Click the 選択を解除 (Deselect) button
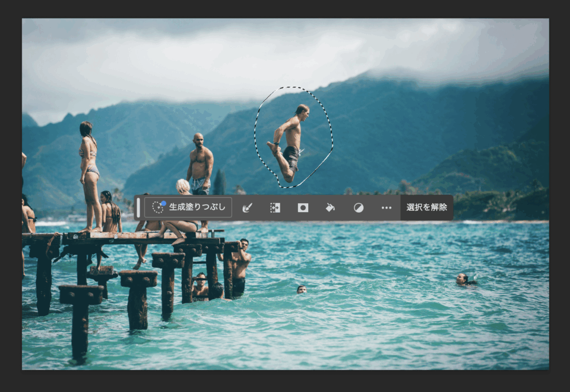 [x=426, y=207]
